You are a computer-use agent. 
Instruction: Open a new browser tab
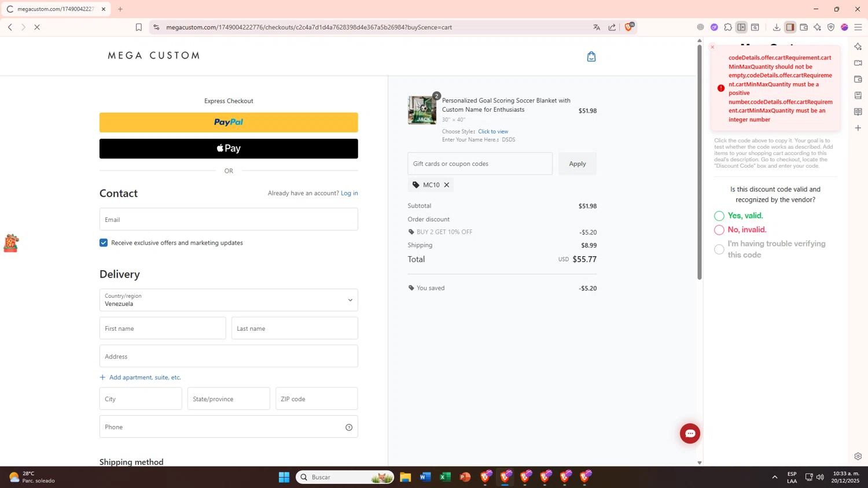[x=120, y=9]
